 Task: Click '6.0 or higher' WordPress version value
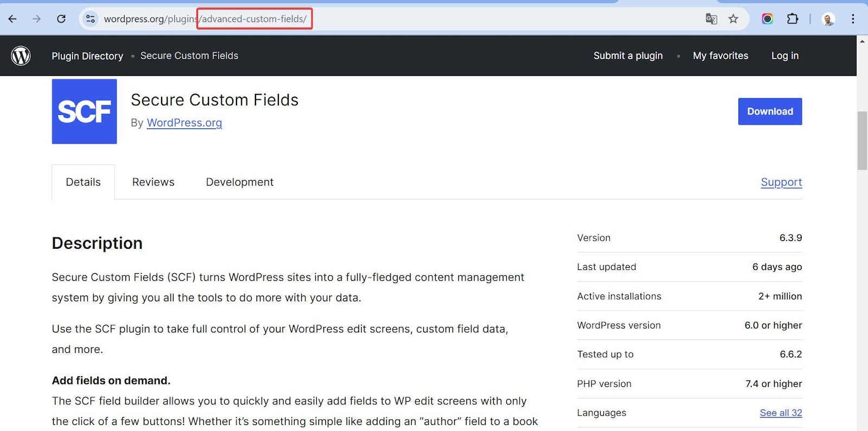(773, 325)
